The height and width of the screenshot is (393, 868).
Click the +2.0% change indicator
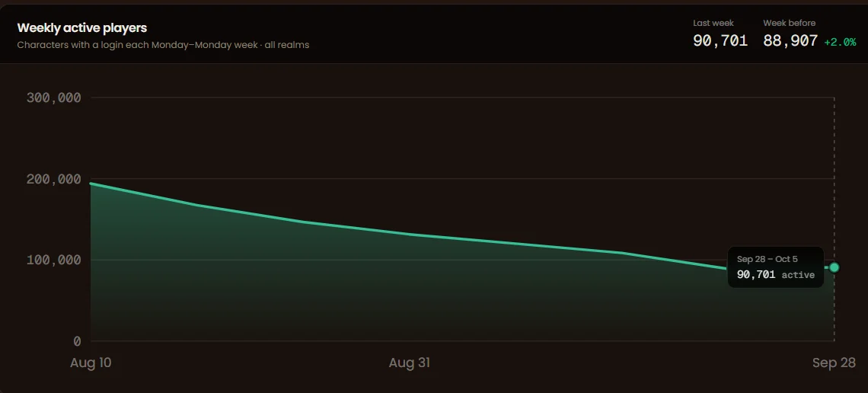(840, 42)
